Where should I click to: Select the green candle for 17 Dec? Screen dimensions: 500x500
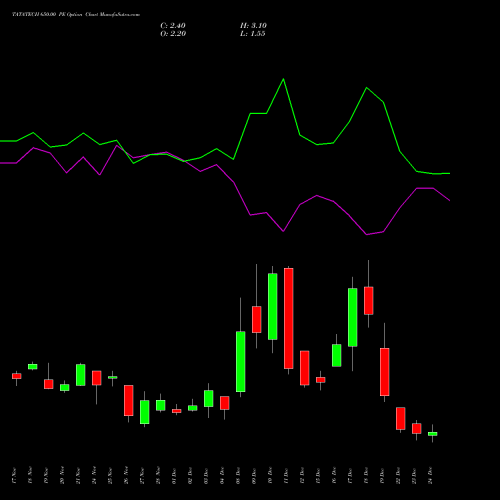coord(353,317)
